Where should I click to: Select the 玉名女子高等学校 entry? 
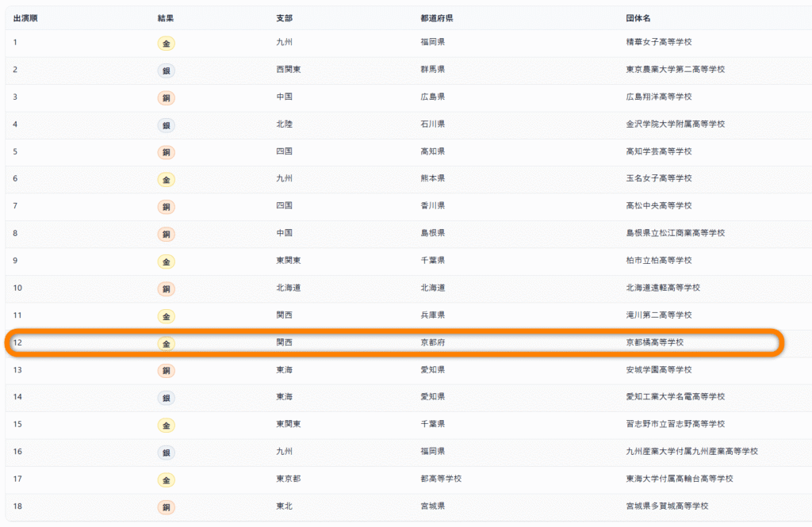658,179
